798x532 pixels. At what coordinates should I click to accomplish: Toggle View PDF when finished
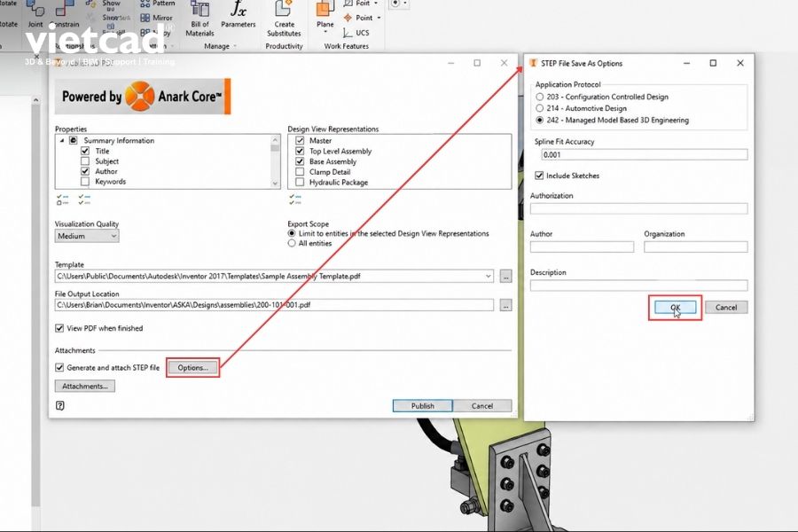(59, 328)
